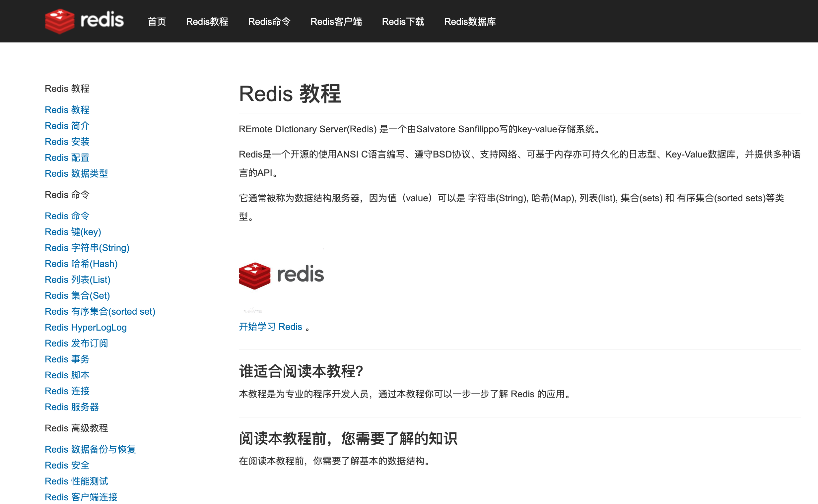Click the Redis logo image in the article

[x=281, y=274]
